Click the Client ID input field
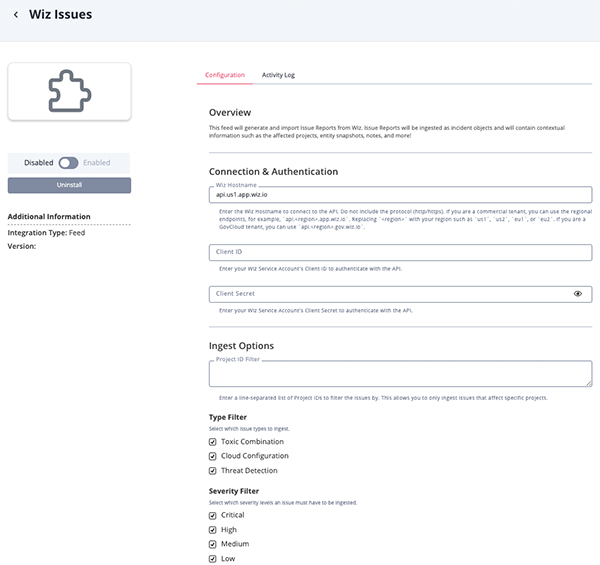Screen dimensions: 600x565 400,253
